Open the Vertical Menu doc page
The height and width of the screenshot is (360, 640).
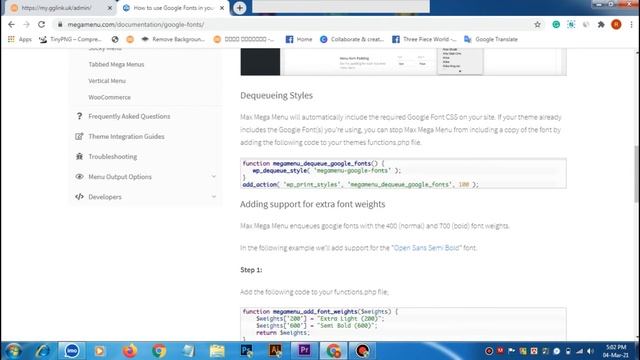click(107, 81)
